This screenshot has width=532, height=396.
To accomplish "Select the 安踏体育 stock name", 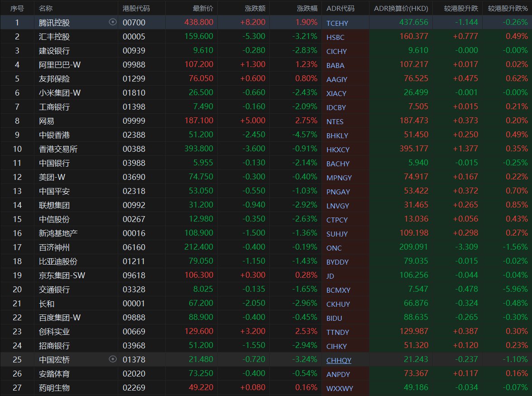I will pyautogui.click(x=54, y=374).
